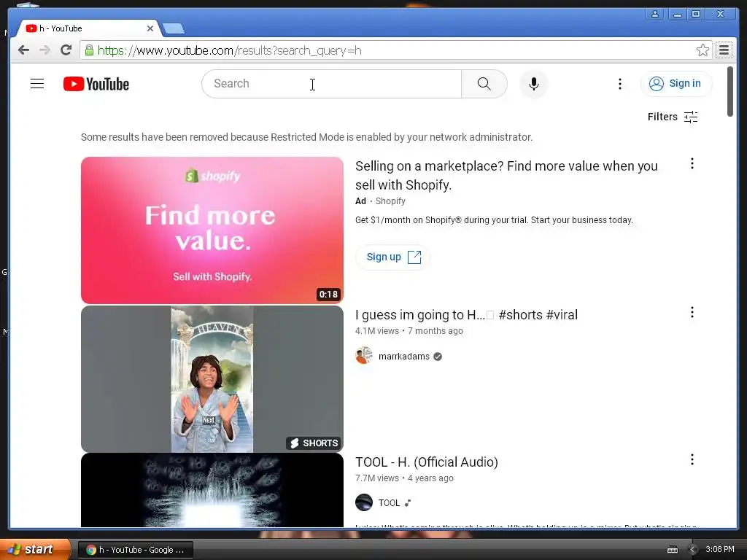The height and width of the screenshot is (560, 747).
Task: Close the h - YouTube tab
Action: [150, 28]
